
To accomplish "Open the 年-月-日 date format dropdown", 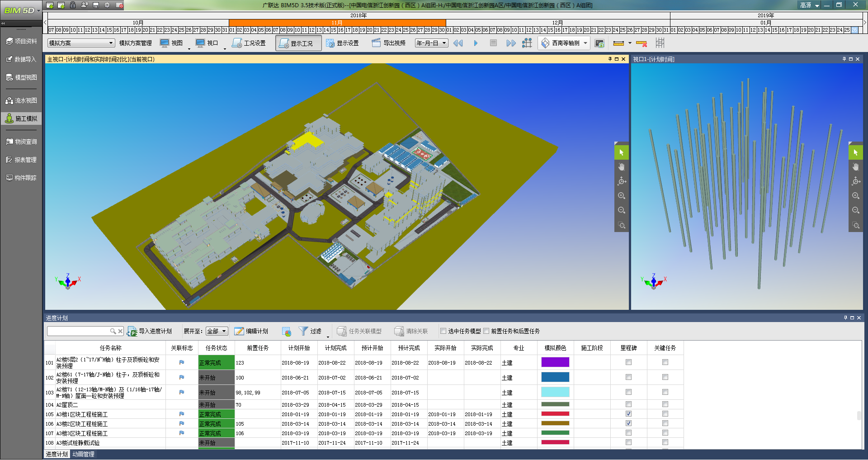I will pyautogui.click(x=431, y=43).
